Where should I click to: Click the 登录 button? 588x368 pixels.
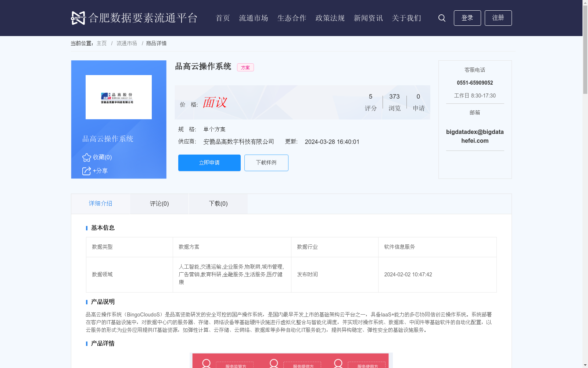click(x=467, y=18)
